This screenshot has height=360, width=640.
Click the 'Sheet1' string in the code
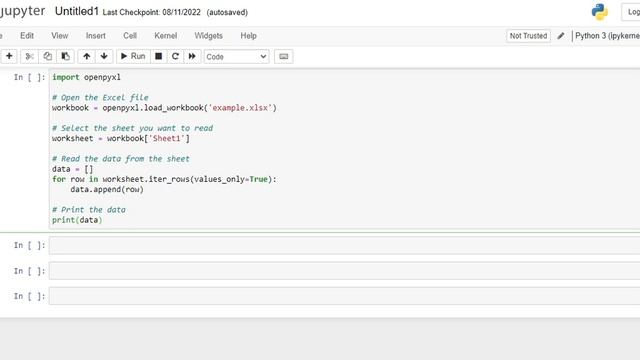167,138
